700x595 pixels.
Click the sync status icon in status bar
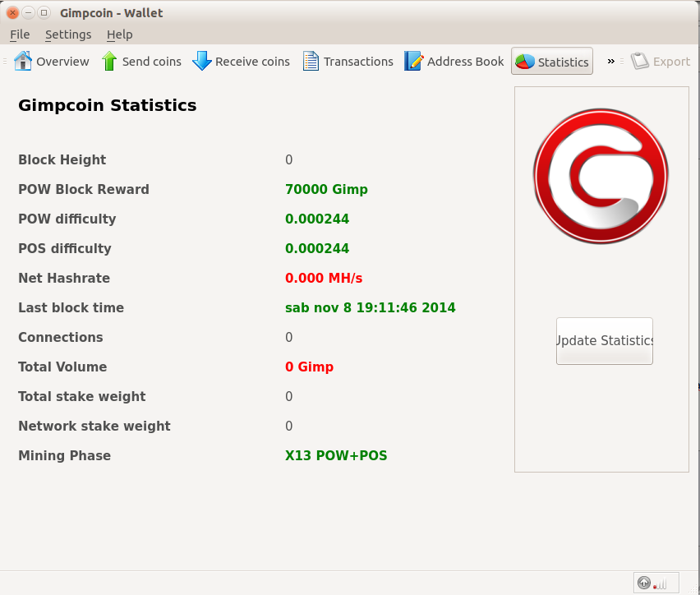tap(644, 583)
